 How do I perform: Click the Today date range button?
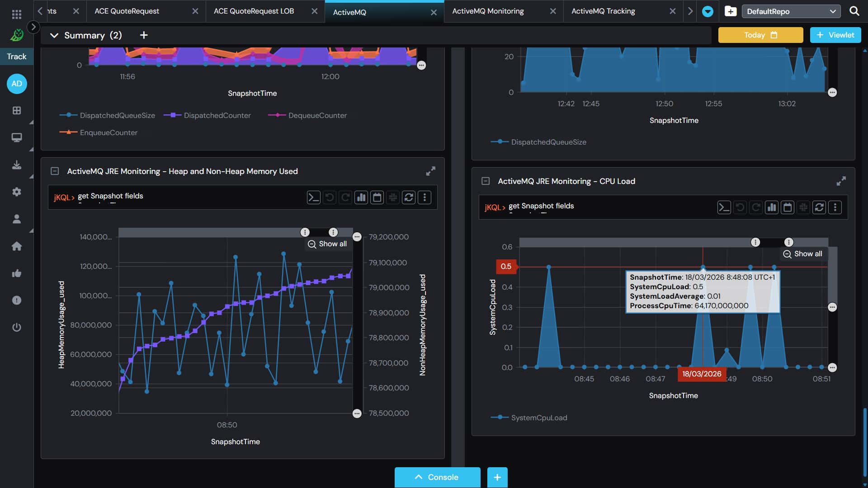tap(760, 35)
